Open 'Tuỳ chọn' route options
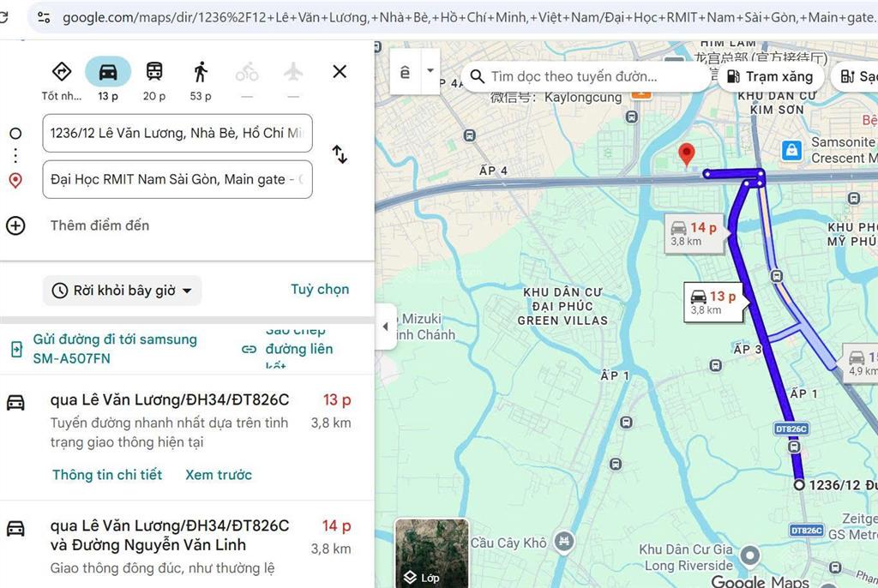 (320, 290)
